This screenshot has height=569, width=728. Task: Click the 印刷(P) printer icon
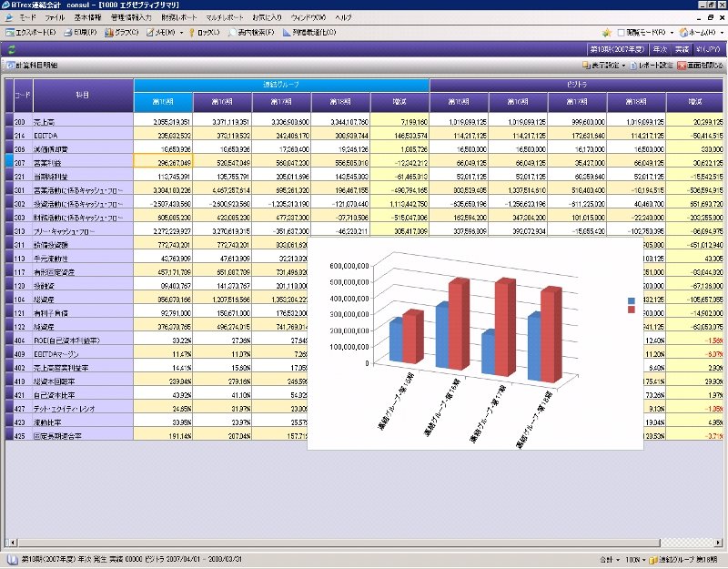(68, 33)
